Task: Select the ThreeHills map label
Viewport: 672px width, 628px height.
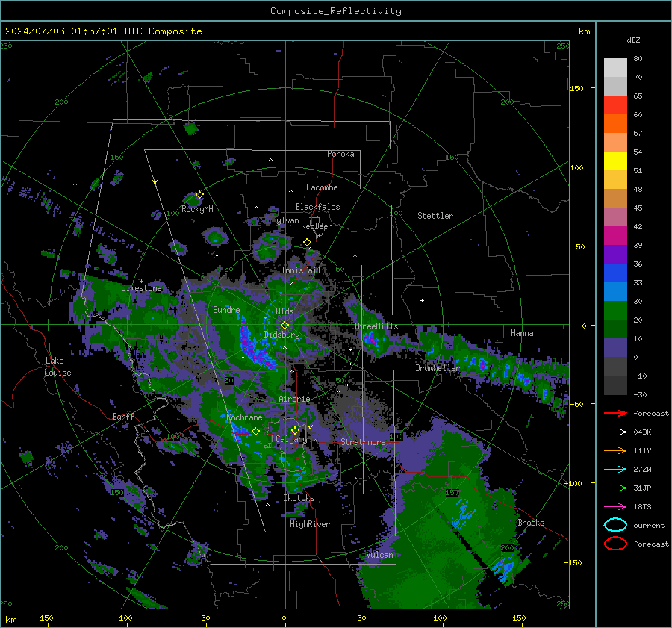Action: point(376,326)
